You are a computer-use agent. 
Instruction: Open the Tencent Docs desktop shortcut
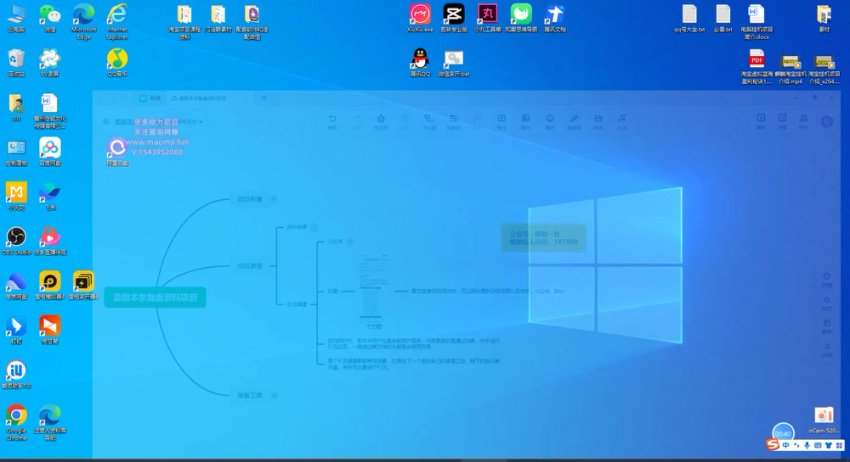(555, 14)
